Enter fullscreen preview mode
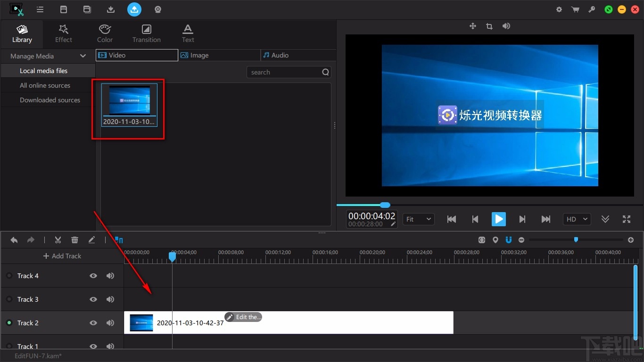This screenshot has height=362, width=644. (626, 219)
